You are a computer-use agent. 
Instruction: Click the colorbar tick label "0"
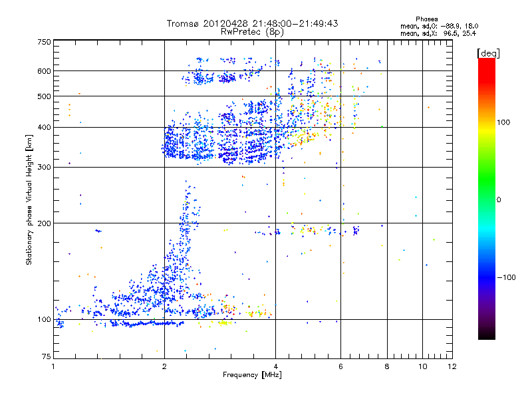pyautogui.click(x=499, y=200)
